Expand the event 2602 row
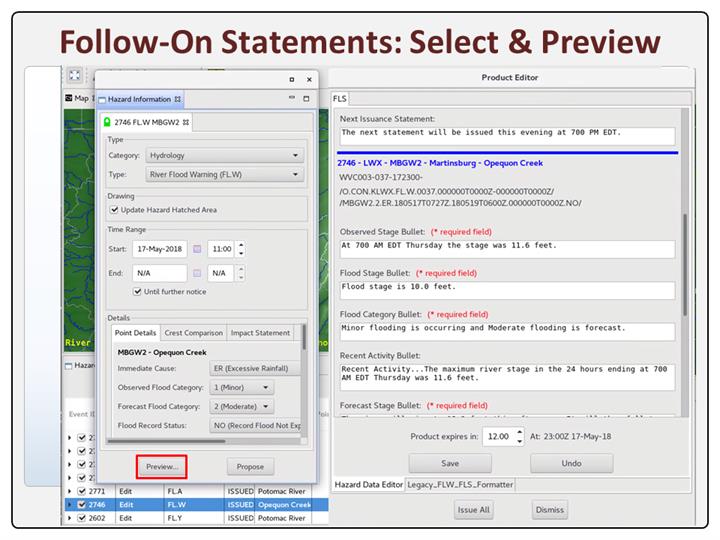720x540 pixels. (x=69, y=518)
